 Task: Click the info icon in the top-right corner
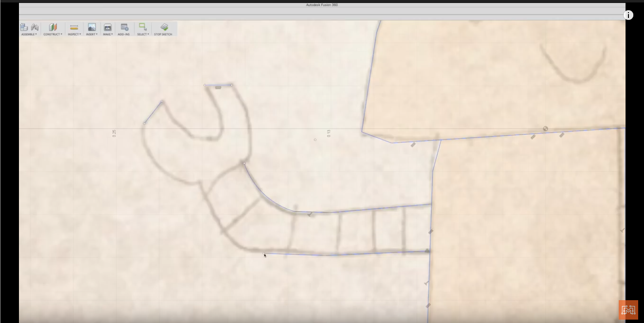[x=628, y=15]
